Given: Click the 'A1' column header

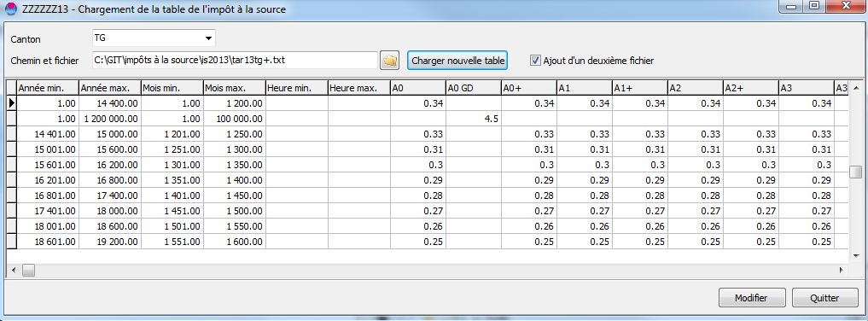Looking at the screenshot, I should coord(585,88).
